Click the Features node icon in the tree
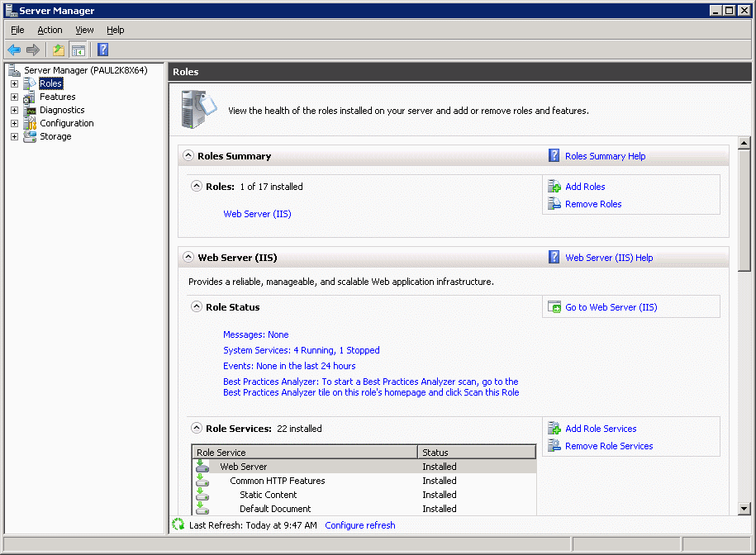The width and height of the screenshot is (756, 555). [x=30, y=97]
